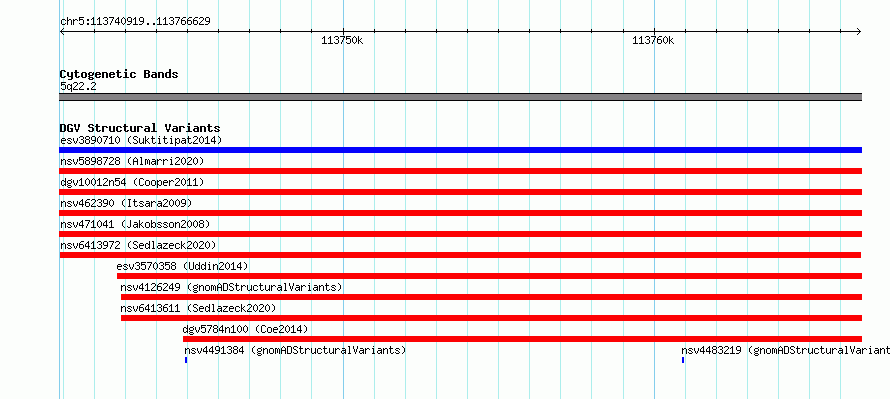Select the red nsv6413972 variant bar

[460, 255]
